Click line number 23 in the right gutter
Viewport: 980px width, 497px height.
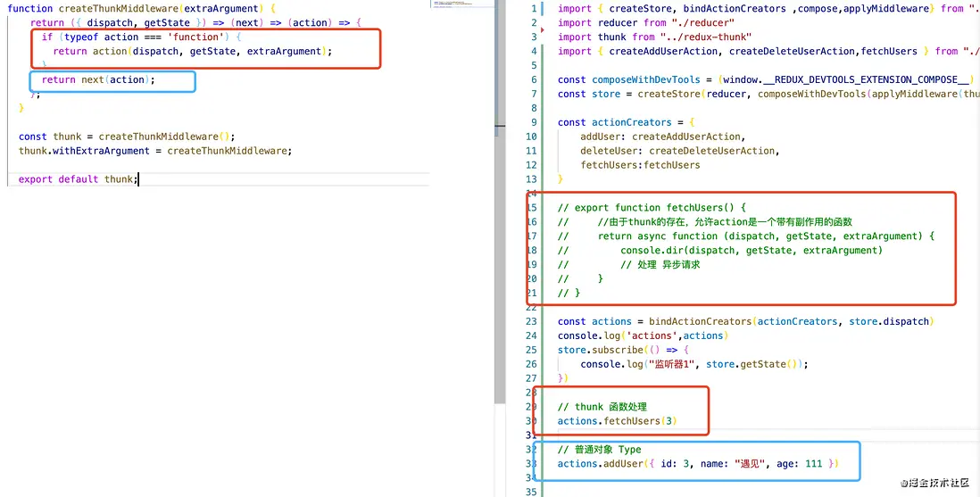(x=531, y=321)
